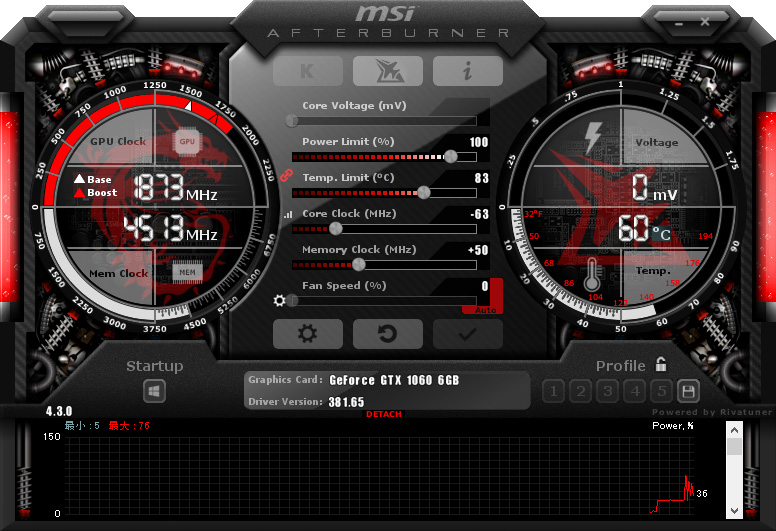Viewport: 776px width, 531px height.
Task: Click the 1873 MHz GPU clock readout
Action: [x=175, y=188]
